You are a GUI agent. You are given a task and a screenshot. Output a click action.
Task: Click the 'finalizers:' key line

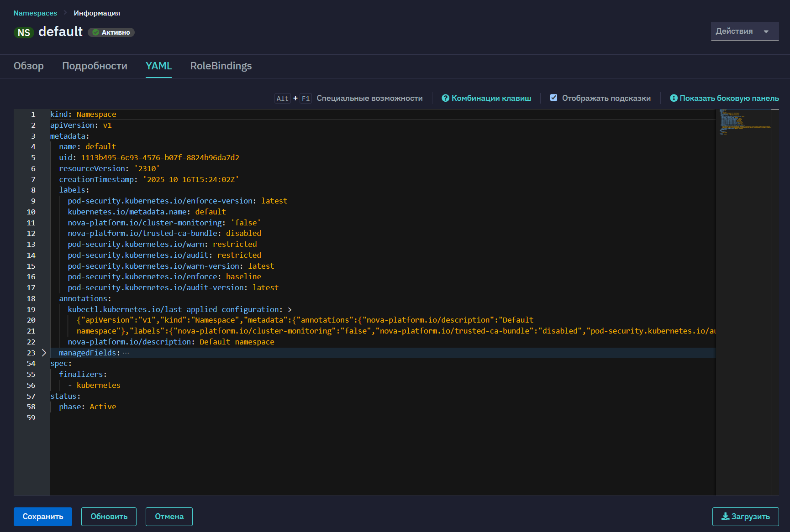click(83, 374)
